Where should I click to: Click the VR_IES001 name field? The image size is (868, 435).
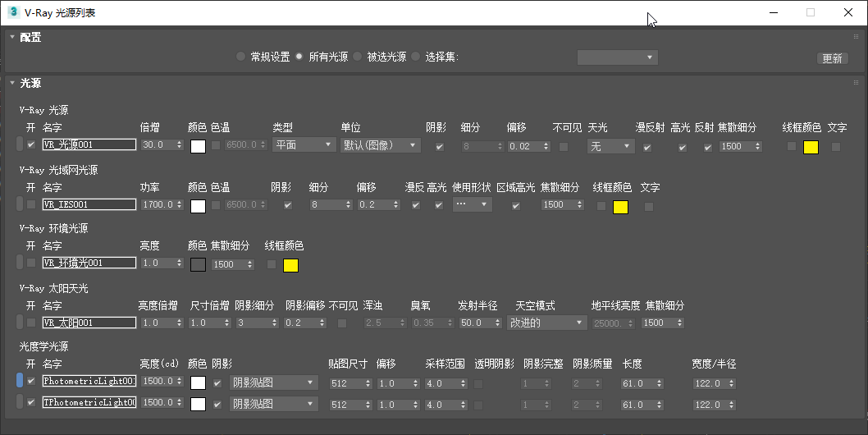89,204
